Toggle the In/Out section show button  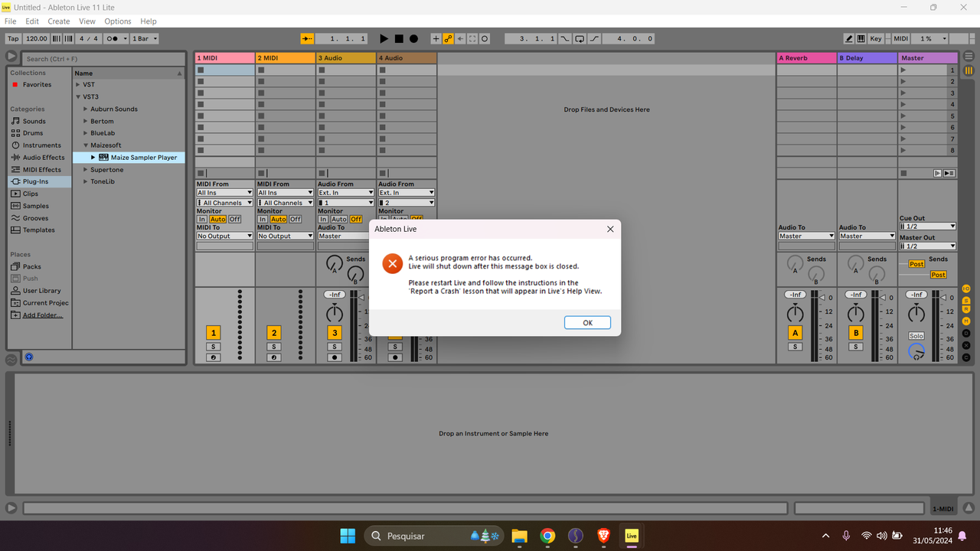tap(966, 289)
